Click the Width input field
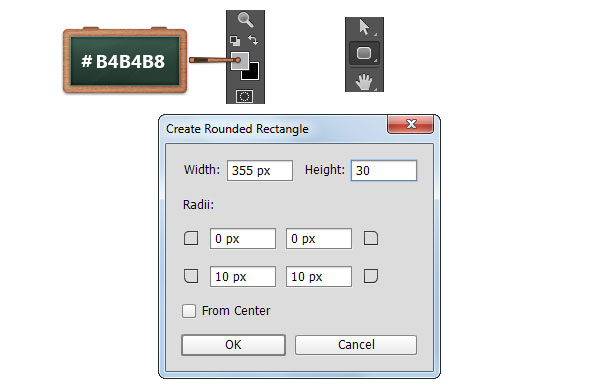Image resolution: width=600 pixels, height=389 pixels. point(260,171)
